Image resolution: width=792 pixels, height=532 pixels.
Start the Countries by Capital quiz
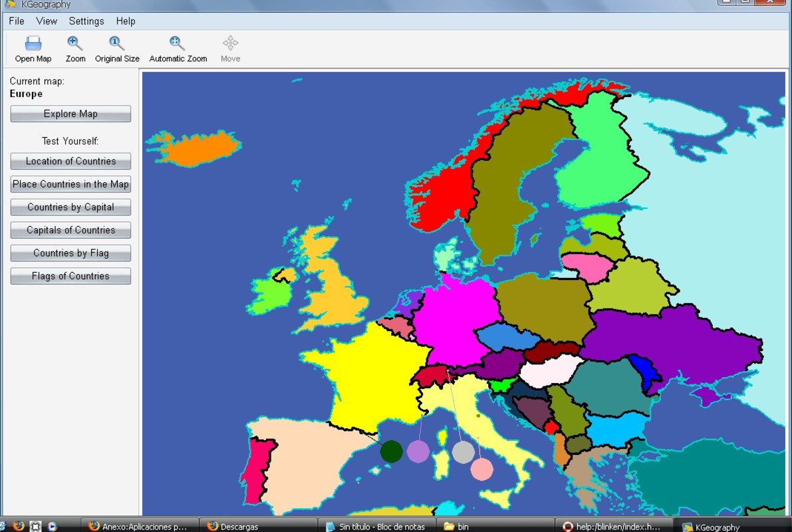tap(70, 207)
